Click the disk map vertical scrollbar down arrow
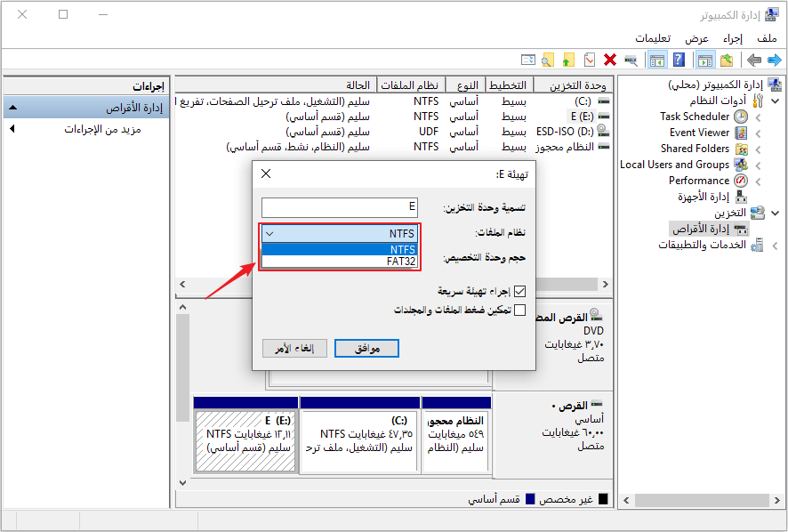Screen dimensions: 788x532 183,483
